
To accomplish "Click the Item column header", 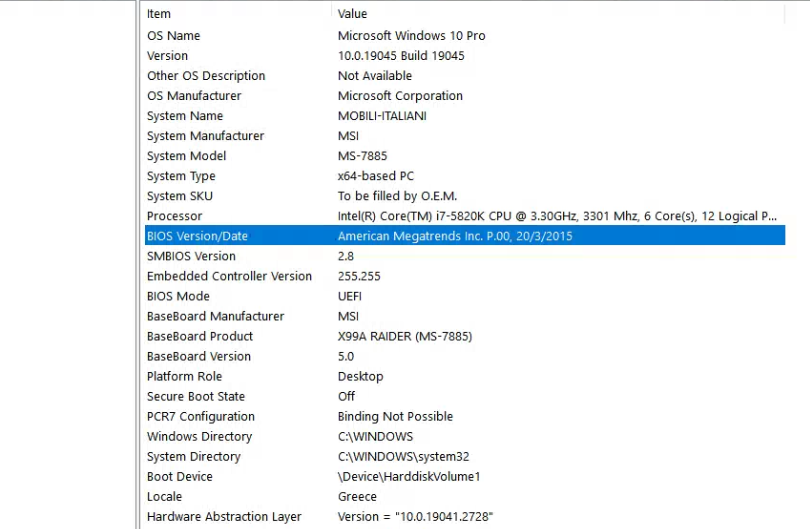I will [x=238, y=14].
